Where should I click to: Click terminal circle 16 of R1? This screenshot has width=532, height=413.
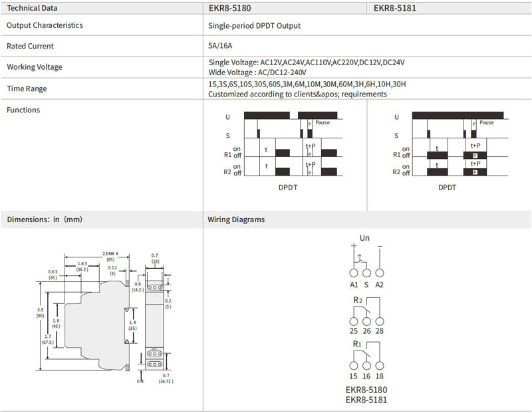click(366, 366)
